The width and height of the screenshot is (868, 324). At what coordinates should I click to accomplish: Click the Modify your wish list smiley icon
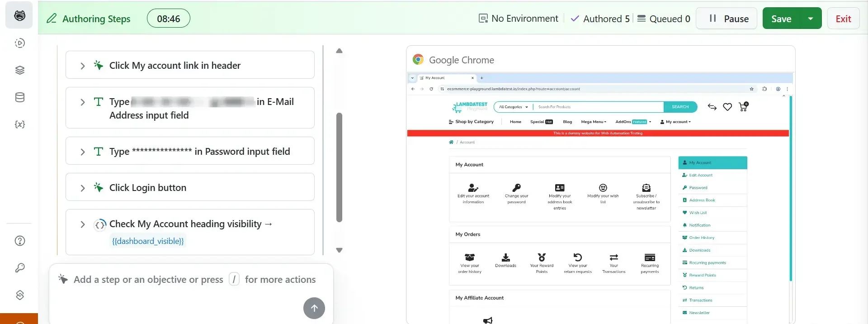point(603,188)
